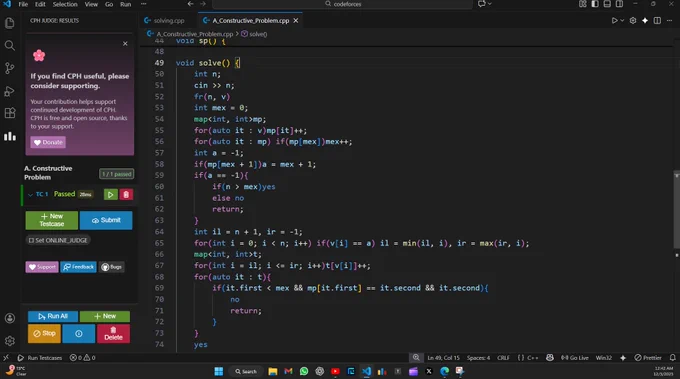The image size is (680, 379).
Task: Toggle primary side bar layout icon
Action: 595,4
